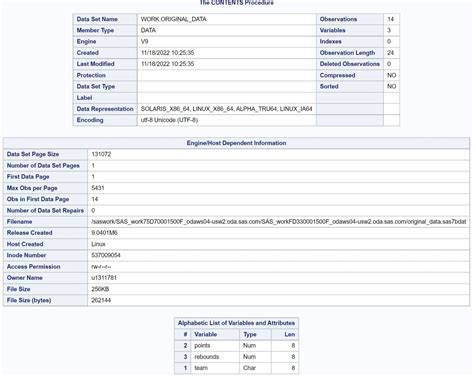Select the Created timestamp cell
The height and width of the screenshot is (377, 474).
click(227, 53)
